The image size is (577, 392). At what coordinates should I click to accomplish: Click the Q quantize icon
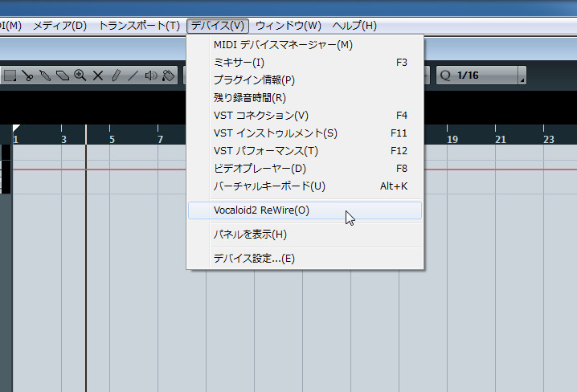(445, 76)
